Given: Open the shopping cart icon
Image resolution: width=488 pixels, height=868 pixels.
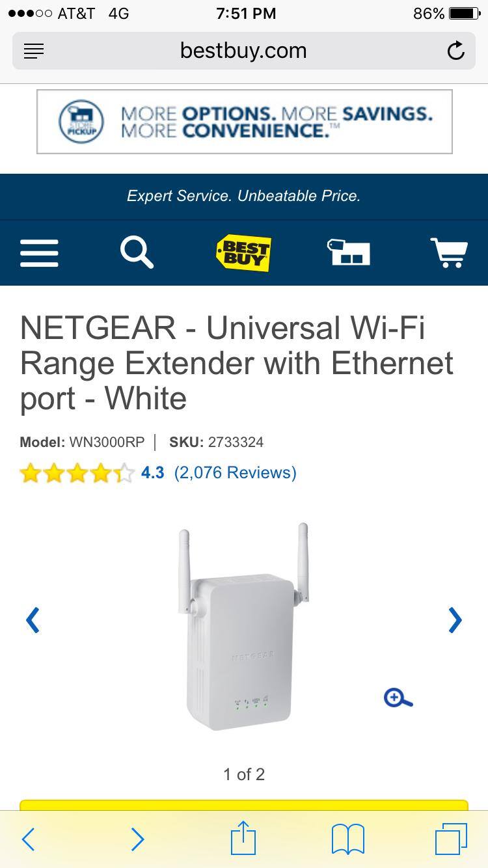Looking at the screenshot, I should tap(449, 252).
